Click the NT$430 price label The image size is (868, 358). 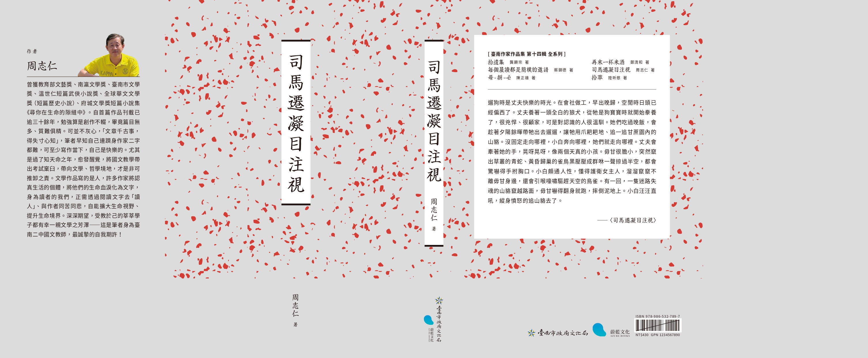click(642, 335)
